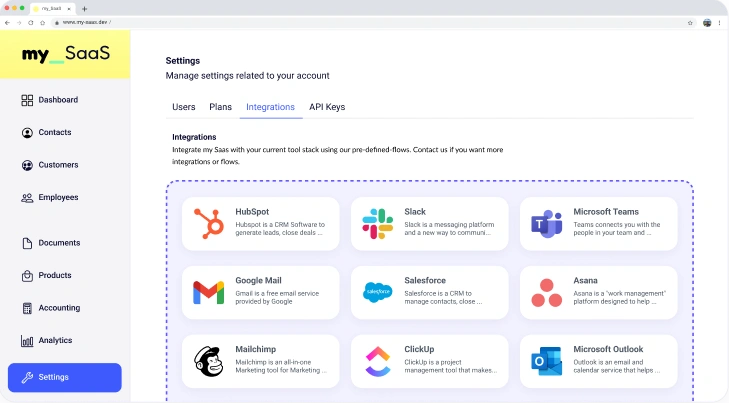The width and height of the screenshot is (729, 403).
Task: Open Dashboard in the sidebar
Action: (x=58, y=100)
